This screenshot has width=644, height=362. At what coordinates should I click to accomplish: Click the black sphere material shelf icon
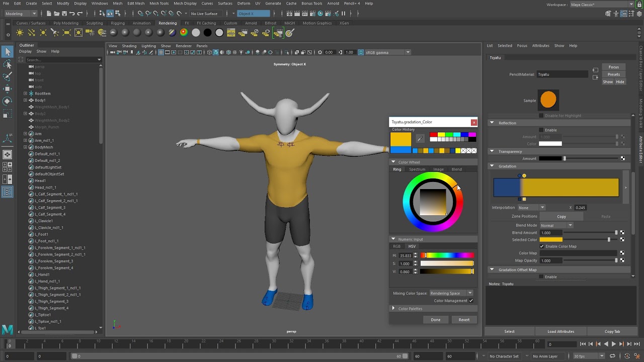point(207,33)
